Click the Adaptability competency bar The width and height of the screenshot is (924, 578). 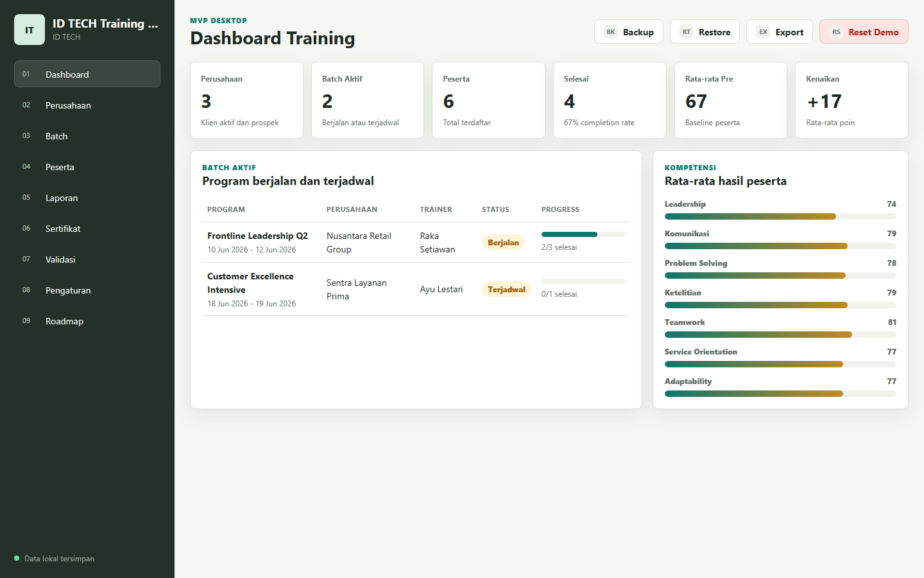(780, 394)
